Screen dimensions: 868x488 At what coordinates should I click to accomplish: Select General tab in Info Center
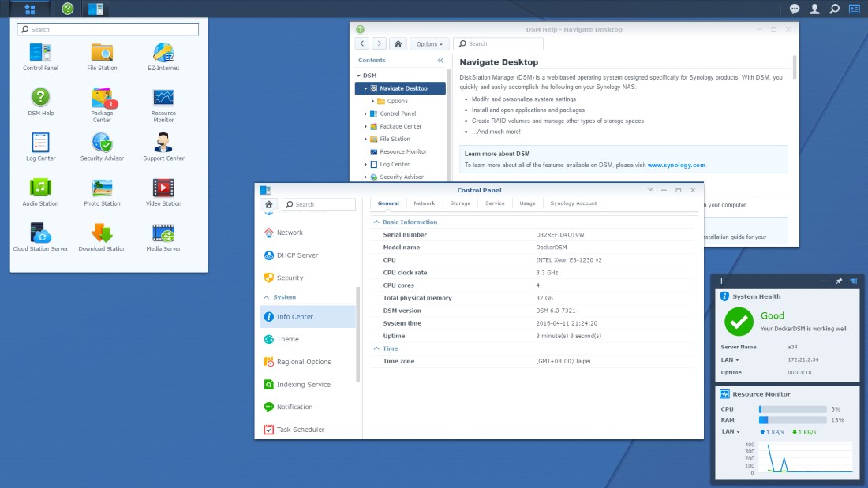(388, 203)
